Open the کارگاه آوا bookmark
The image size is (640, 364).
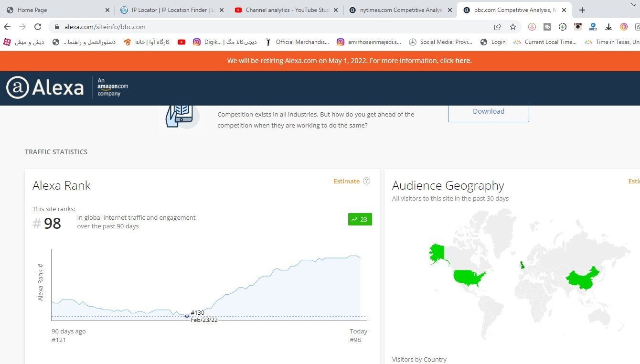[x=147, y=42]
